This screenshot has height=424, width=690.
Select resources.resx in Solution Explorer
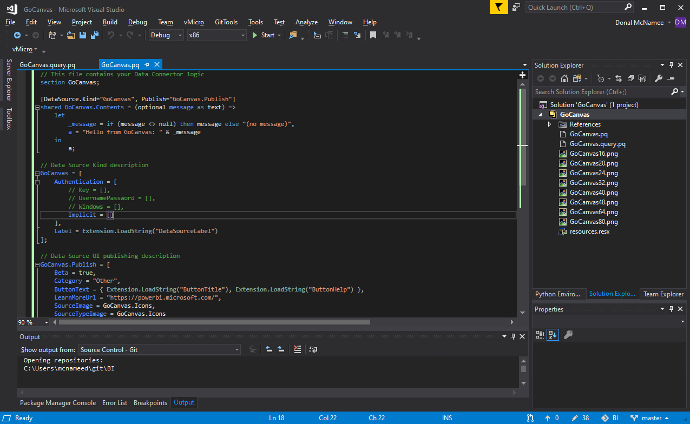coord(589,232)
